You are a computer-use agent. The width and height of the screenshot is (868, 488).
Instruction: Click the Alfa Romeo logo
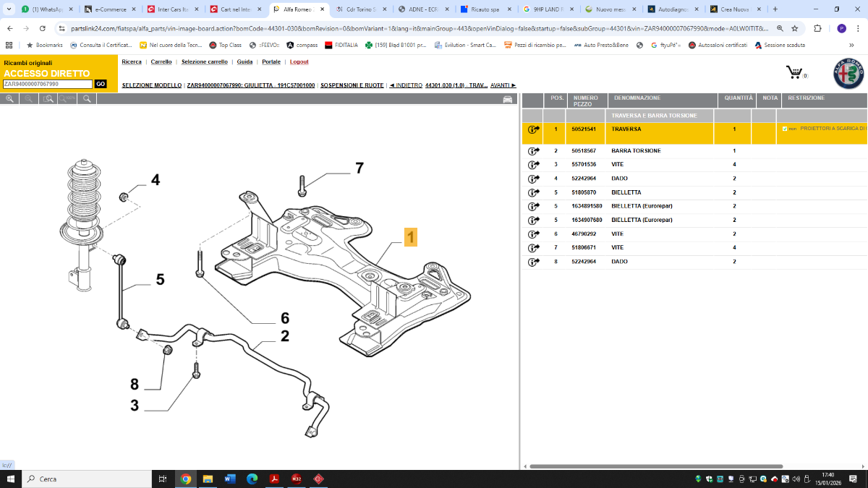point(848,73)
